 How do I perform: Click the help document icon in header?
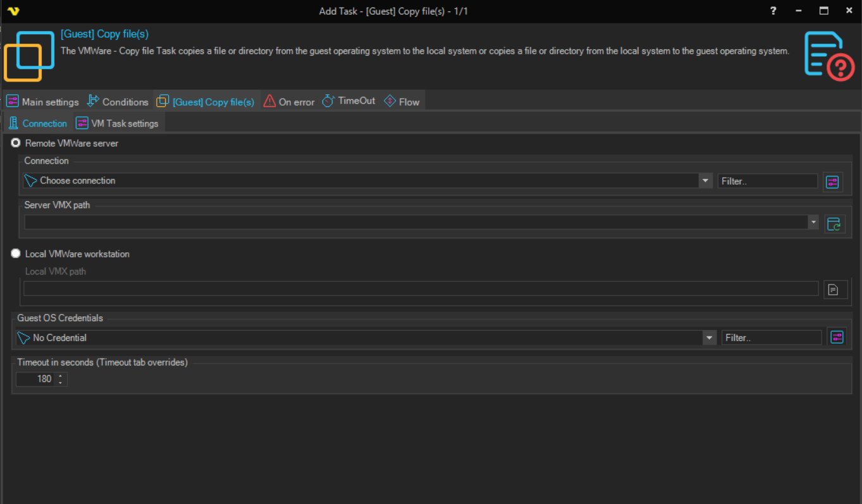829,56
